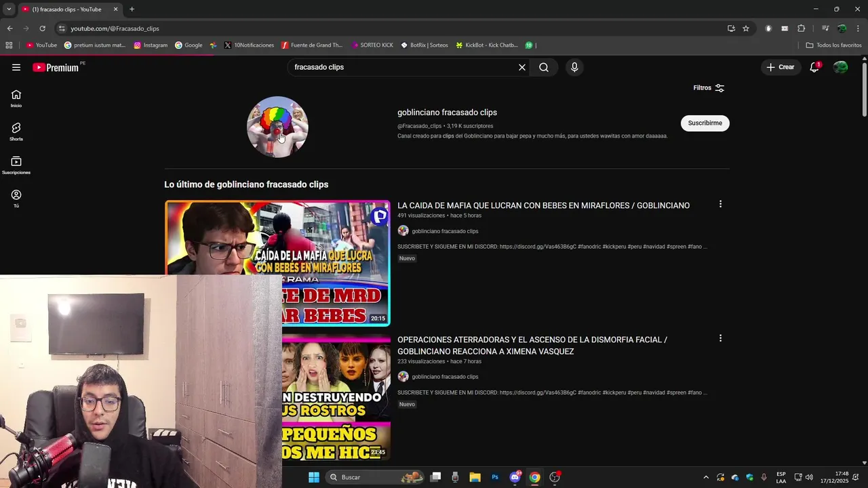Go to Inicio in the sidebar
The height and width of the screenshot is (488, 868).
[x=16, y=99]
